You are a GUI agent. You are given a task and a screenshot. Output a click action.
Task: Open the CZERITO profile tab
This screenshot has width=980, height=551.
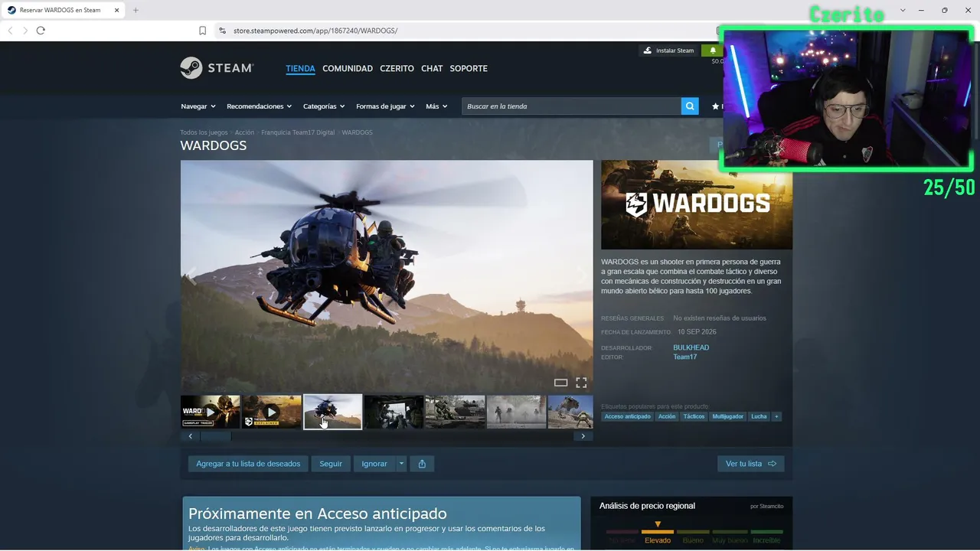point(397,68)
